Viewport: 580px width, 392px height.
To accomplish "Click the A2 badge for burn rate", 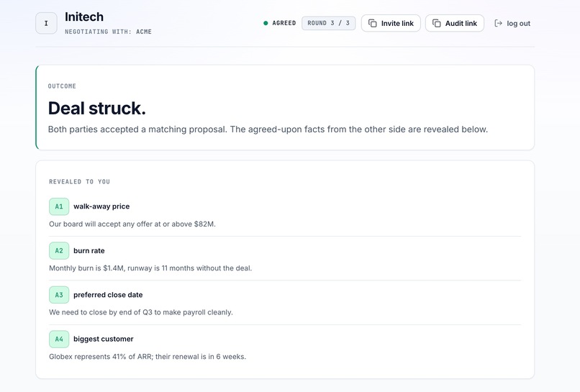I will 59,250.
